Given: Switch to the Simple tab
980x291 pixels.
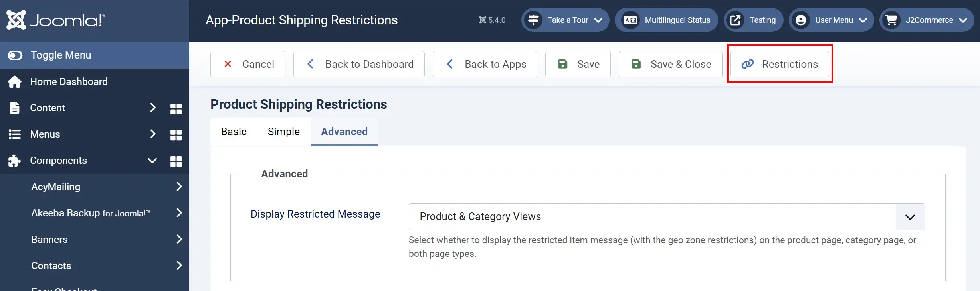Looking at the screenshot, I should (x=284, y=132).
